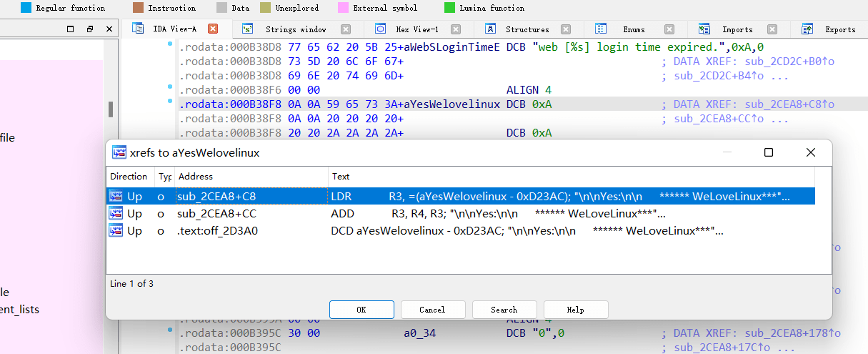Image resolution: width=868 pixels, height=354 pixels.
Task: Click the row icon for .text:off_2D3A0
Action: (115, 230)
